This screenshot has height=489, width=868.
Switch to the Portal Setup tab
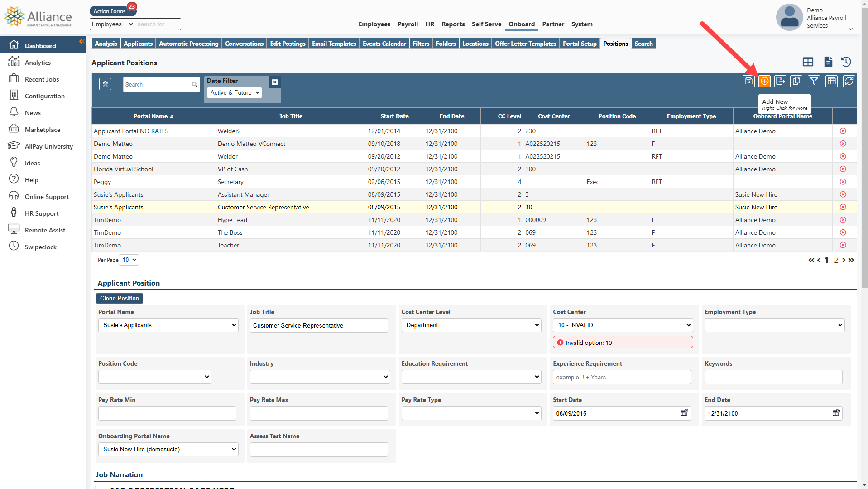click(x=580, y=44)
